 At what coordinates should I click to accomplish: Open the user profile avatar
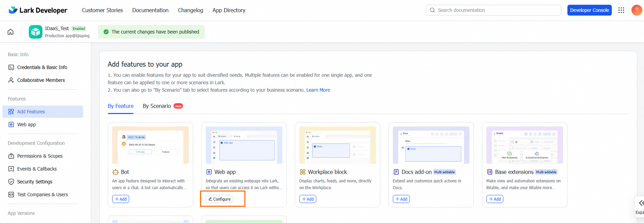[x=637, y=10]
